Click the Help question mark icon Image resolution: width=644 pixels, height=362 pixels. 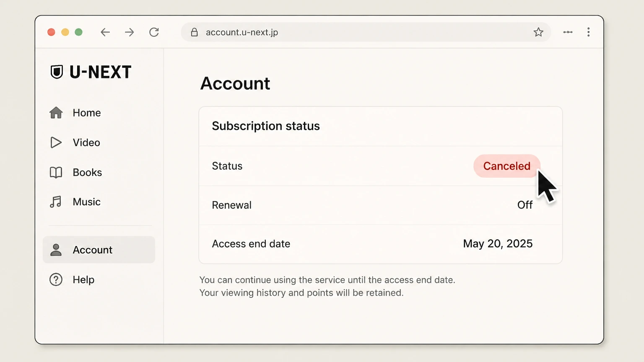point(56,279)
